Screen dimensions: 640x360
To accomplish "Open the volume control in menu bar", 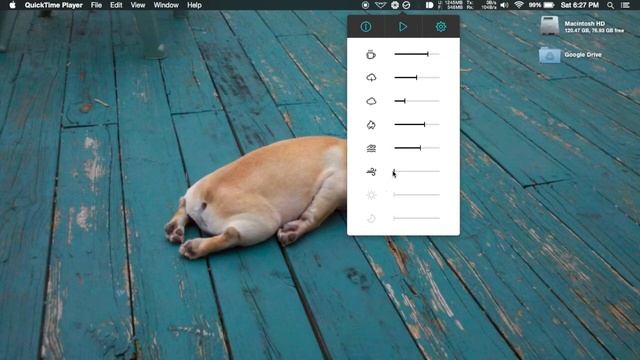I will (504, 5).
